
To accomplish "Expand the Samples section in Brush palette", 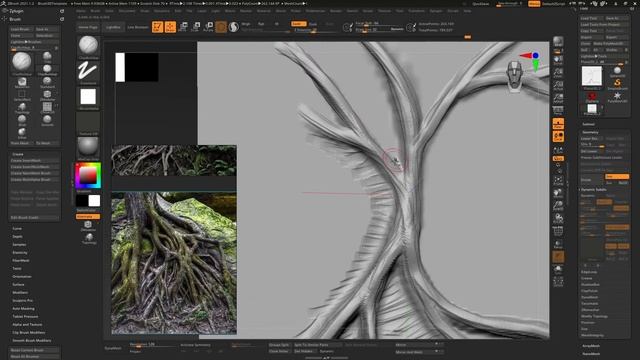I will click(19, 244).
